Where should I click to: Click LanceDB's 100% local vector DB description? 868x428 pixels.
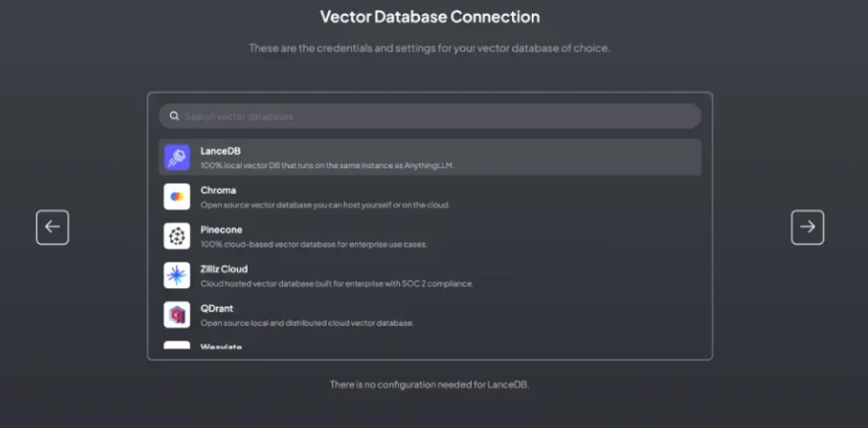tap(327, 165)
